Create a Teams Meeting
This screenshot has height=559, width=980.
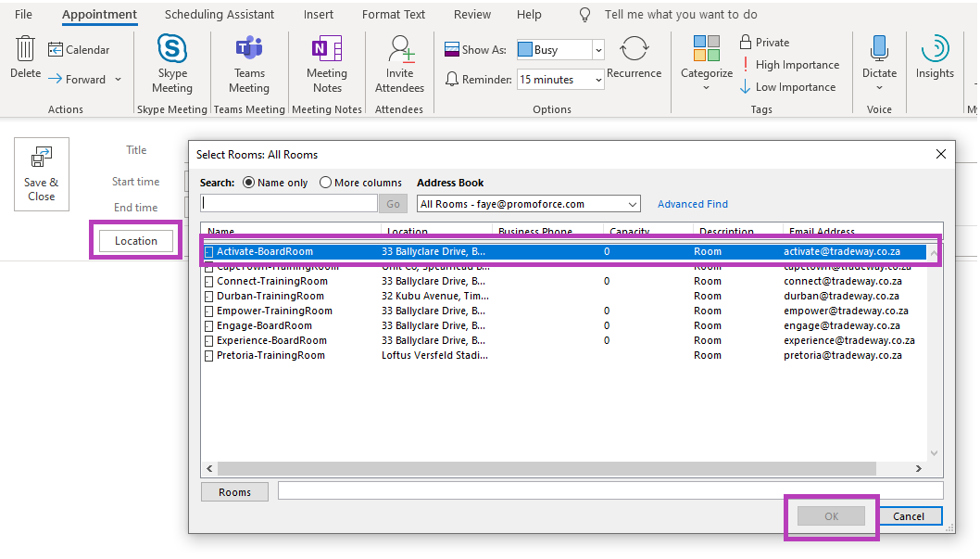tap(249, 64)
